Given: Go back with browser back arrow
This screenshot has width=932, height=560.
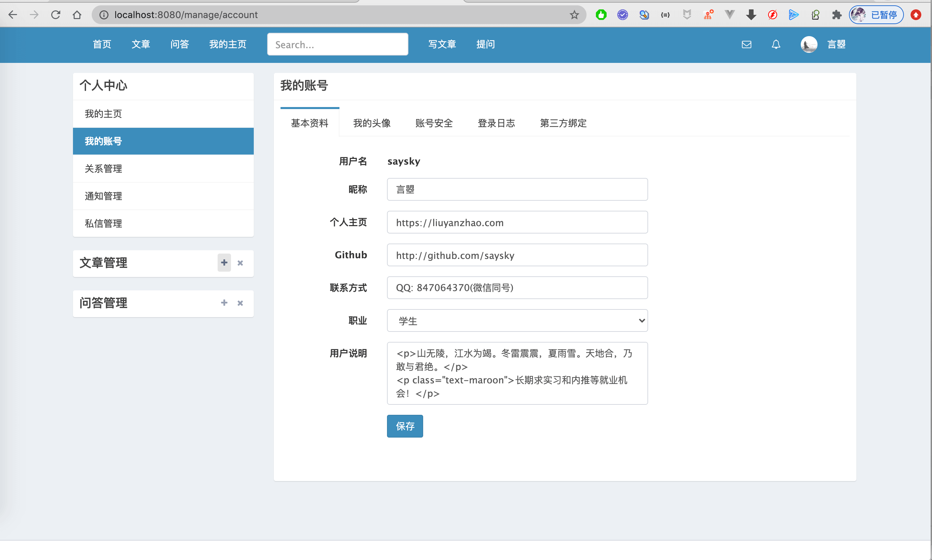Looking at the screenshot, I should [13, 15].
